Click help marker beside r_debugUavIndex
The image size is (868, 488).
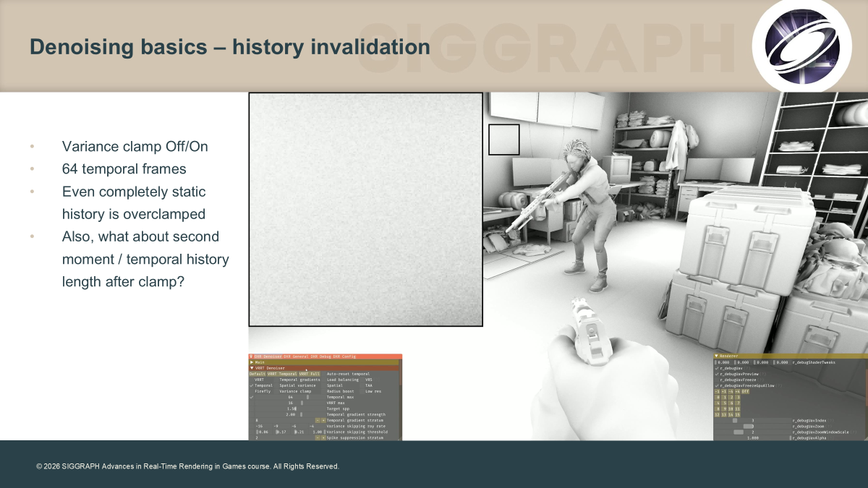pos(830,421)
